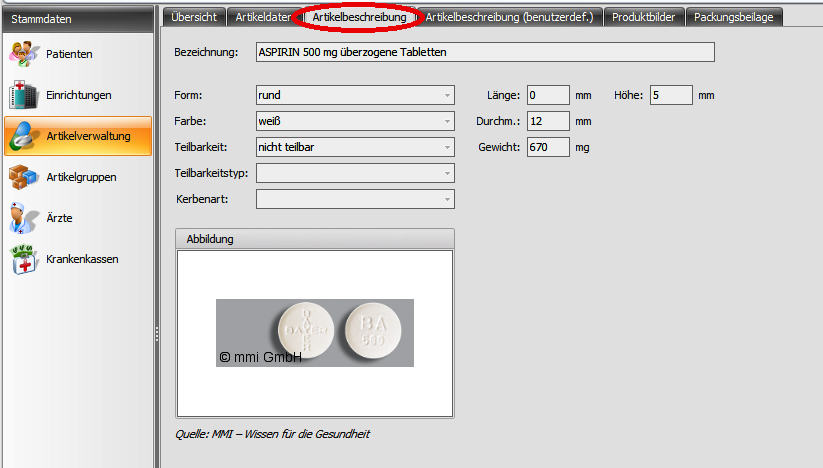Image resolution: width=823 pixels, height=468 pixels.
Task: Select the Artikelbeschreibung tab
Action: (359, 17)
